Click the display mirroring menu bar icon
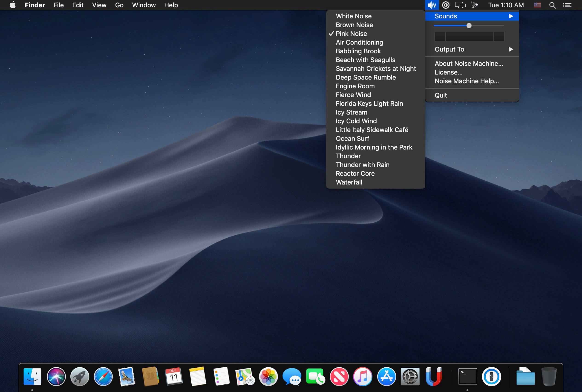 (460, 5)
